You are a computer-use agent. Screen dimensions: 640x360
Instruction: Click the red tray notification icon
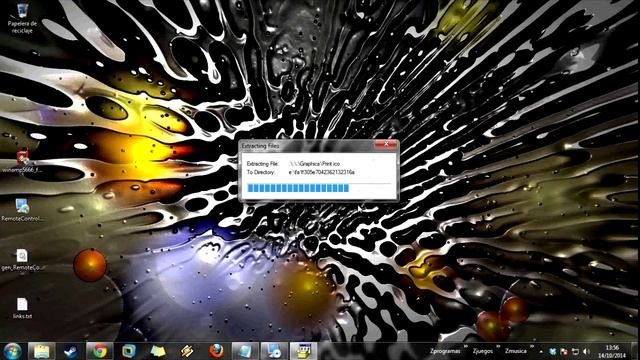564,351
